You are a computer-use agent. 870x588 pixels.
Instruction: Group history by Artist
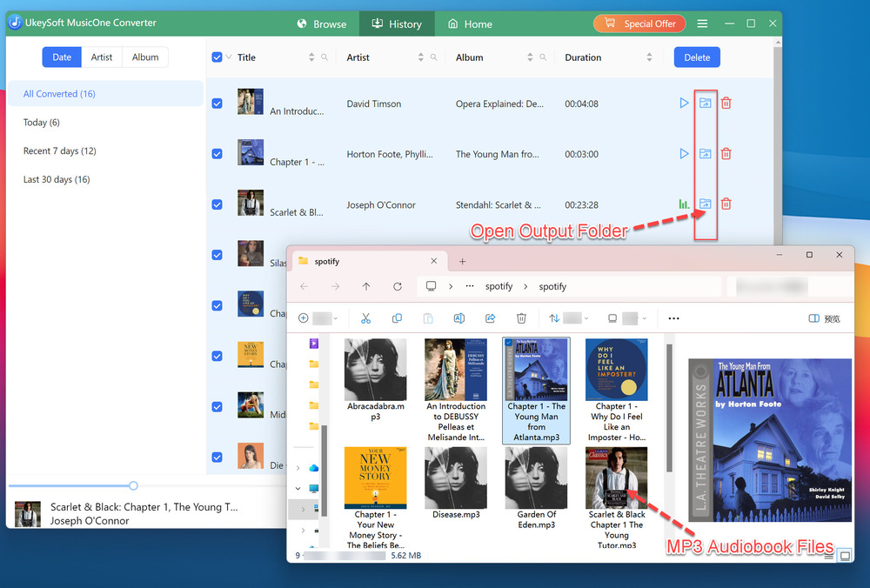[x=102, y=57]
